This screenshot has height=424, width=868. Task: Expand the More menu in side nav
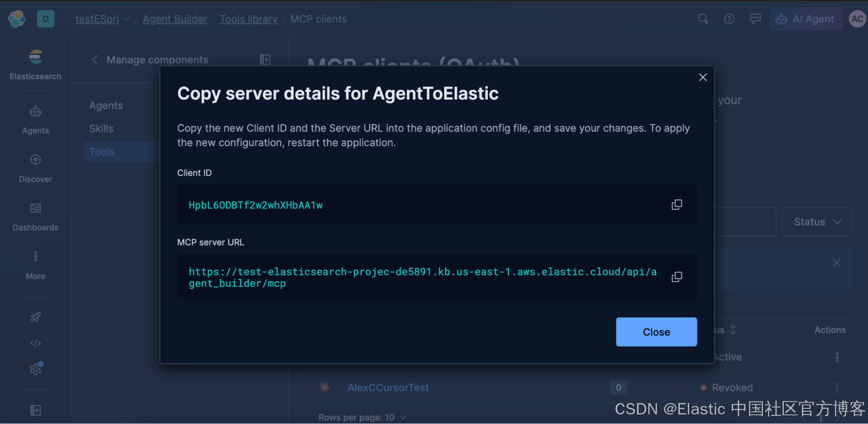point(36,265)
